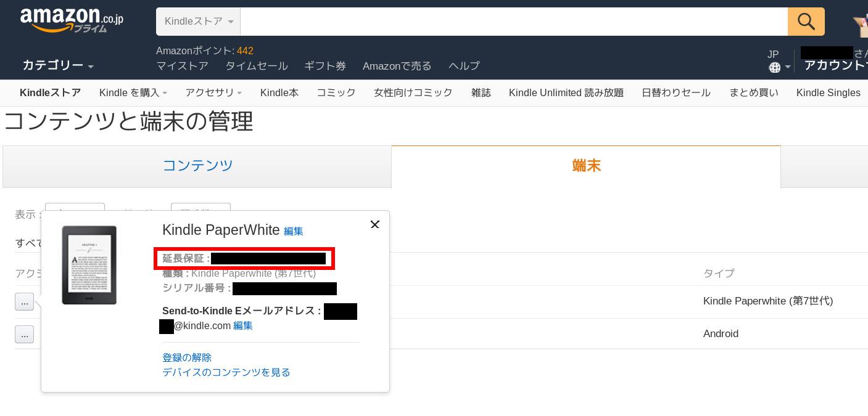Click the タイプ column header
This screenshot has height=416, width=868.
pyautogui.click(x=719, y=273)
